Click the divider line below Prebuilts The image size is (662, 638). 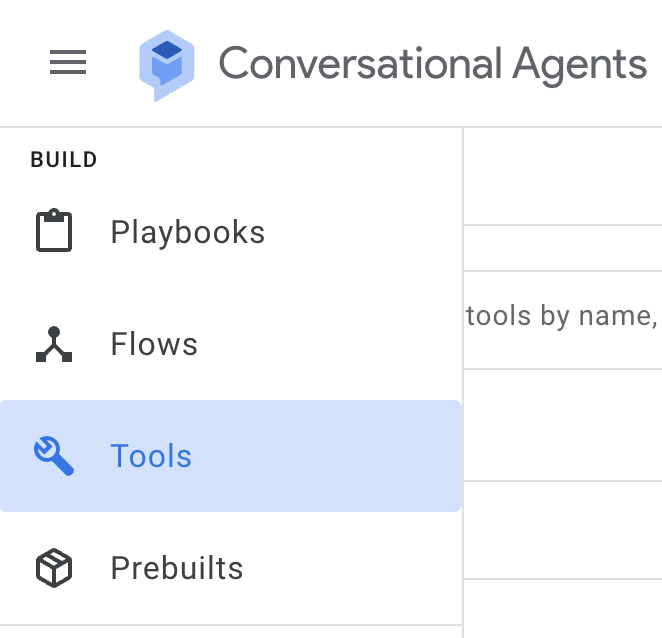click(230, 626)
